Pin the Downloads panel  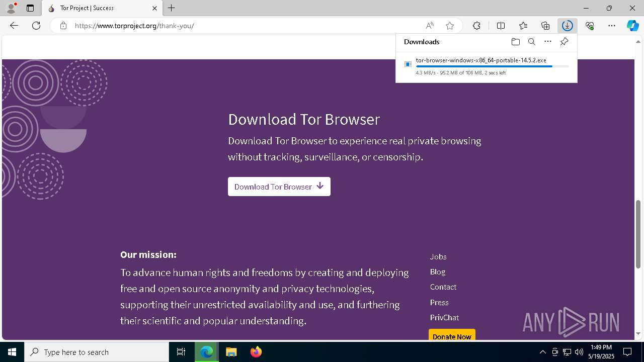pos(564,42)
